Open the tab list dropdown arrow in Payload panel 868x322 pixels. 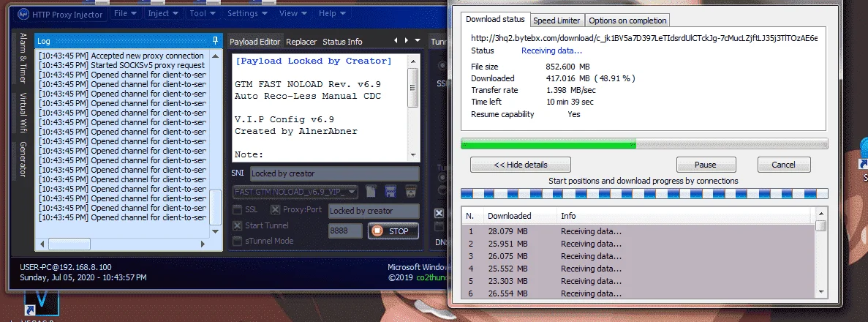pyautogui.click(x=418, y=40)
